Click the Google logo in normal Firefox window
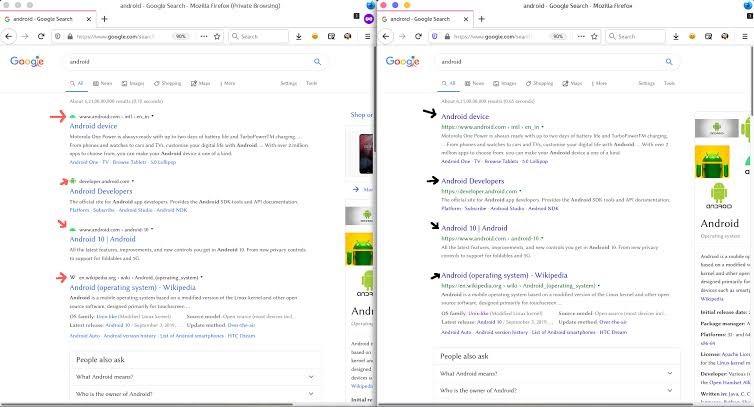Viewport: 754px width, 407px height. 402,61
